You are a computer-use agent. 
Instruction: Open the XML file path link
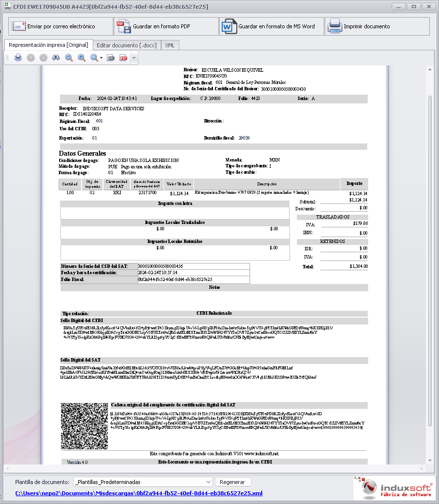click(139, 493)
